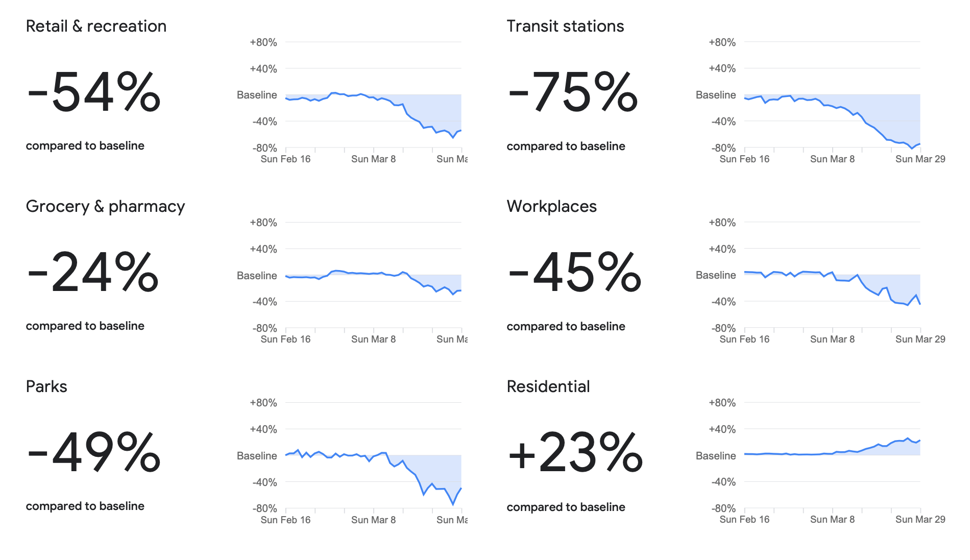Select the -75% transit figure

tap(573, 92)
